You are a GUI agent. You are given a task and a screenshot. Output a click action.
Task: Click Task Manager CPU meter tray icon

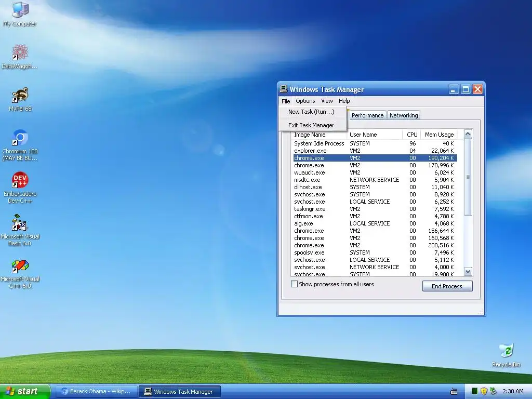click(474, 391)
